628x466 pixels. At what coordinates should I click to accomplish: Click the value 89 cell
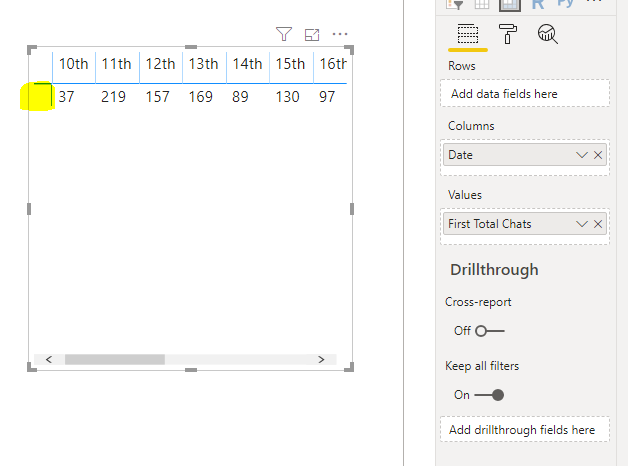240,97
